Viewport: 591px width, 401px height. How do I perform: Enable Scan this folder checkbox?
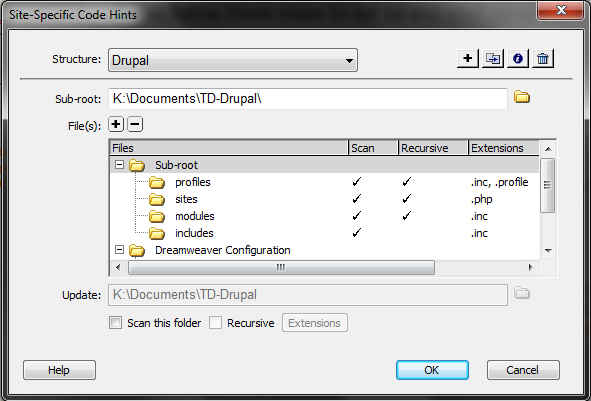115,323
